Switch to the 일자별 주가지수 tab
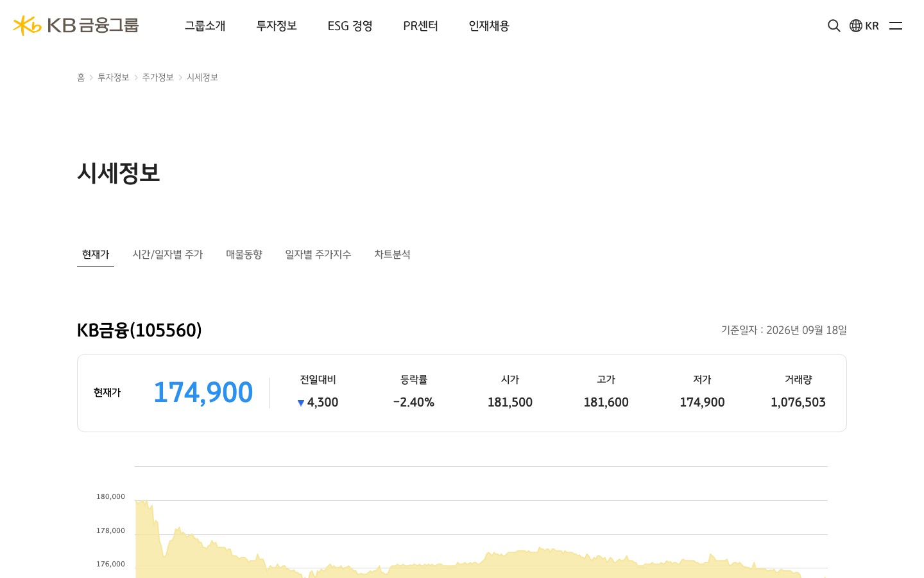Screen dimensions: 924x578 click(x=318, y=254)
